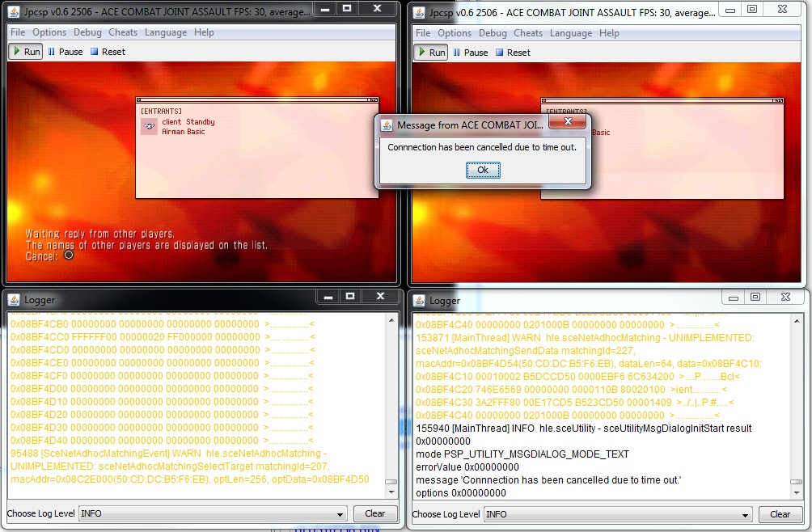Click left Logger scrollbar down arrow

(391, 492)
